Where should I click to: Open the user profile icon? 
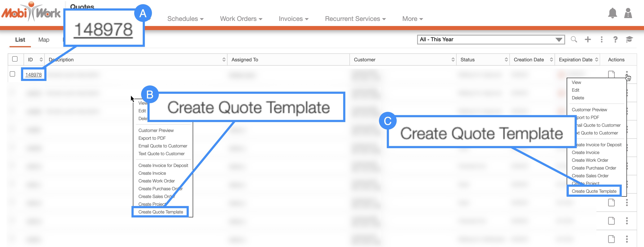click(x=628, y=13)
